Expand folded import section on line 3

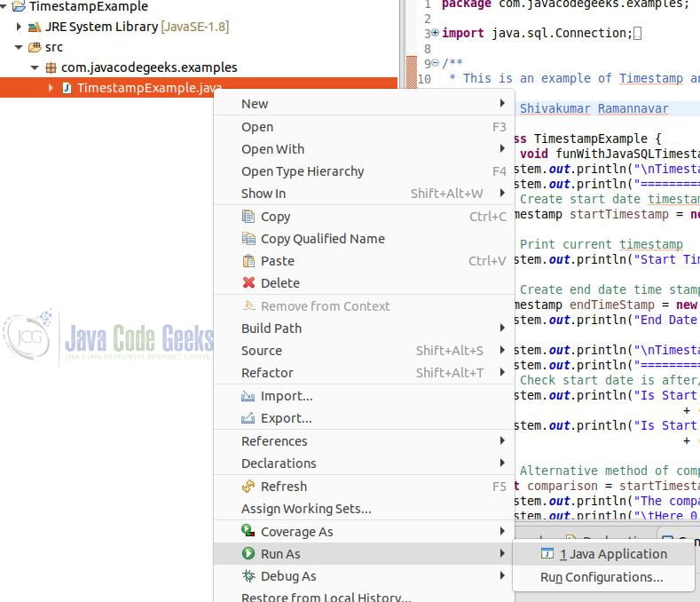(436, 33)
